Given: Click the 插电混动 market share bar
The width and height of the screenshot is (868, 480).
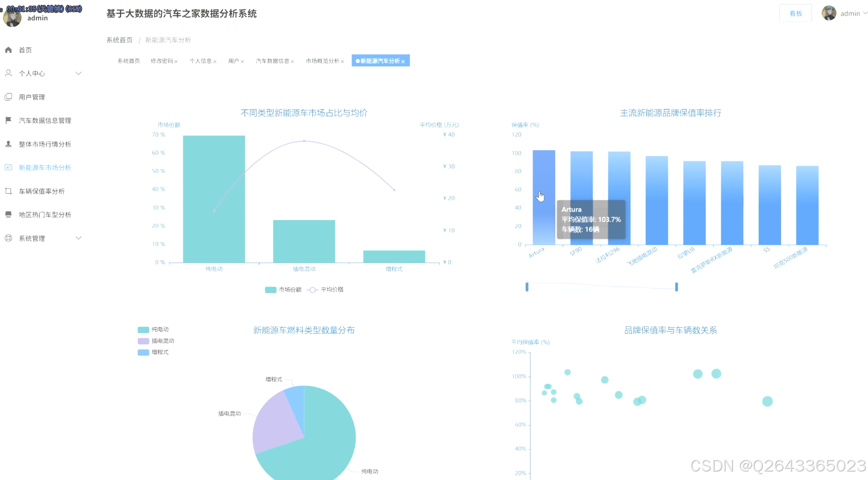Looking at the screenshot, I should tap(304, 241).
